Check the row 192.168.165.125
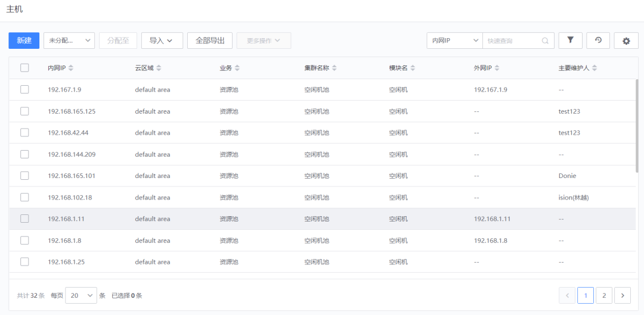Screen dimensions: 644x315 coord(24,111)
